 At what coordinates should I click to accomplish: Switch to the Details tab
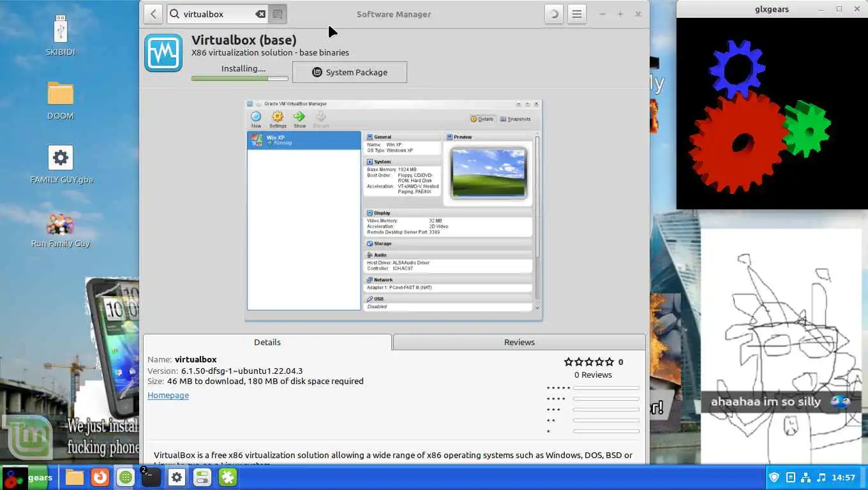coord(267,342)
